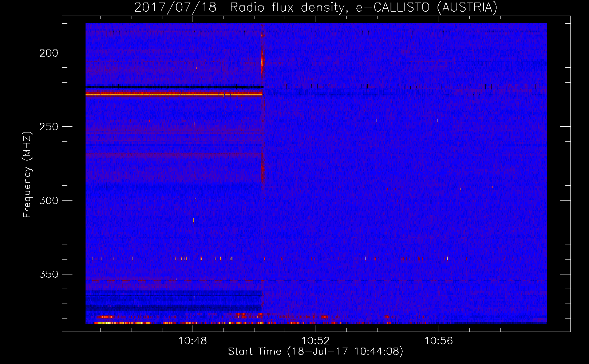The width and height of the screenshot is (589, 364).
Task: Click the 'Start Time (18-Jul-17 10:44:08)' x-axis label
Action: click(316, 352)
